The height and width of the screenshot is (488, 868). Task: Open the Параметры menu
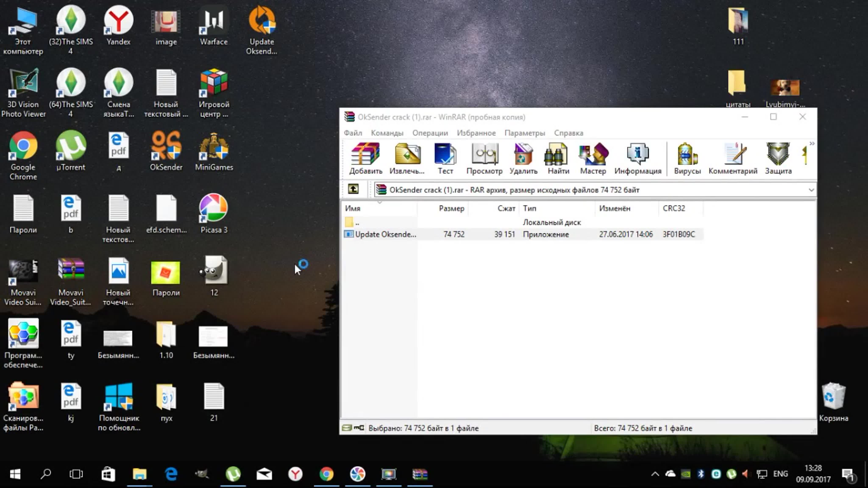525,133
